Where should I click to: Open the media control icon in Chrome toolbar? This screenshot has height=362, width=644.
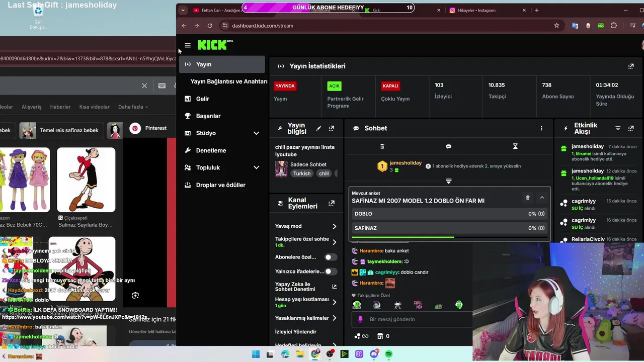pos(633,26)
